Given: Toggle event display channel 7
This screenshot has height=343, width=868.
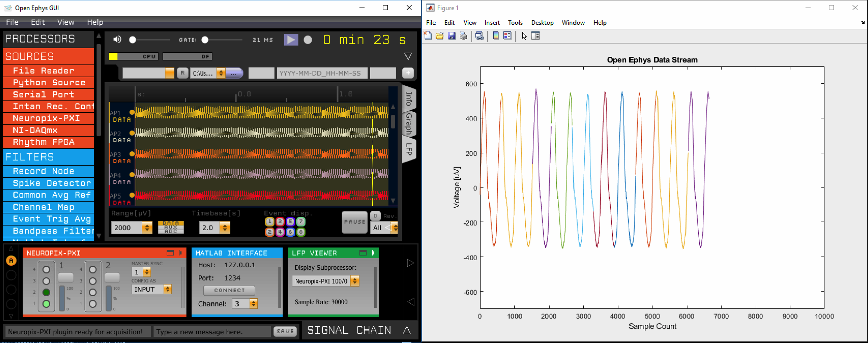Looking at the screenshot, I should tap(301, 221).
